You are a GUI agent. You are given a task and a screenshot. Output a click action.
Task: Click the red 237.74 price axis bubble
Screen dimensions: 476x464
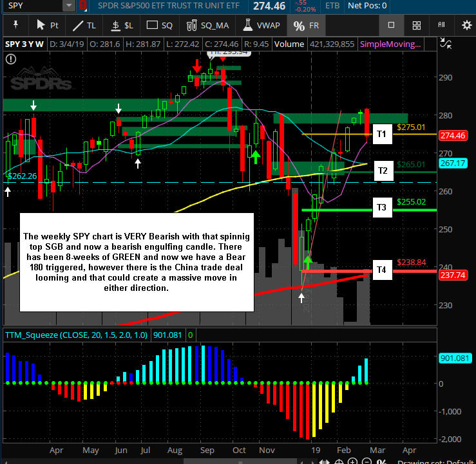pos(453,275)
